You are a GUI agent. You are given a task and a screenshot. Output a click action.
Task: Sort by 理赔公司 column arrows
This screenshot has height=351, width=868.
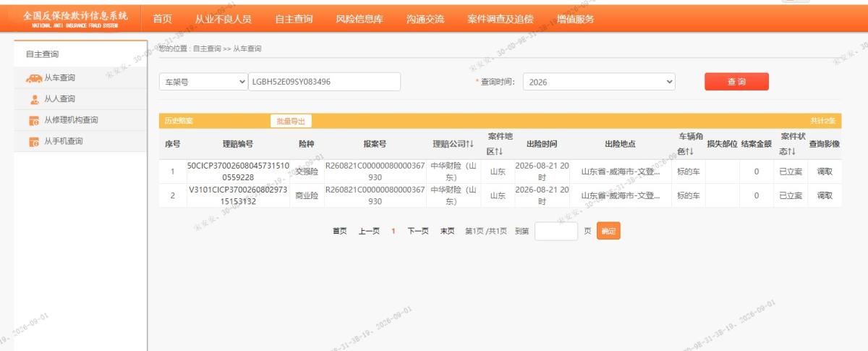coord(469,144)
